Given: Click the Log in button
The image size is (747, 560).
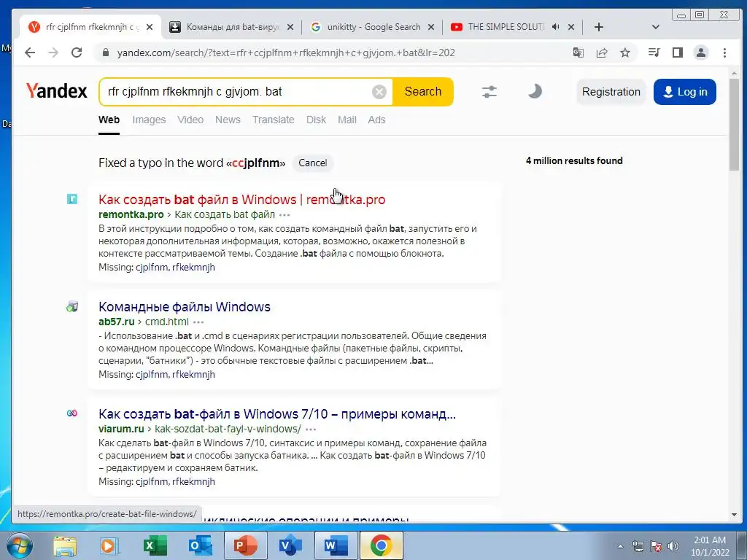Looking at the screenshot, I should [684, 92].
